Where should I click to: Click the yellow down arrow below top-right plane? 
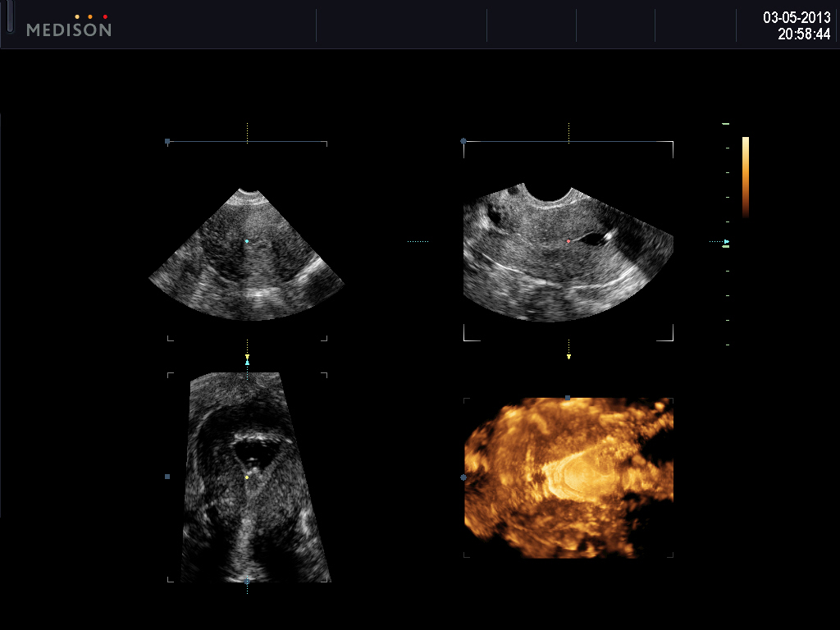click(x=568, y=357)
